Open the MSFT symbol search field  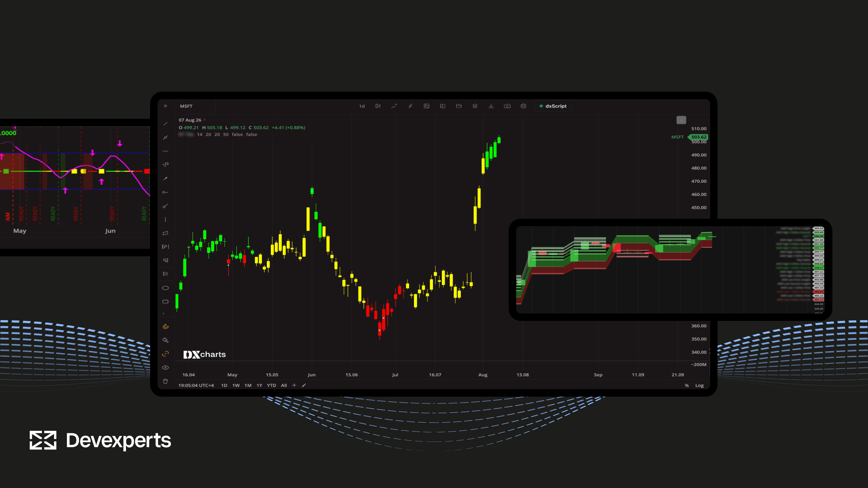click(195, 106)
